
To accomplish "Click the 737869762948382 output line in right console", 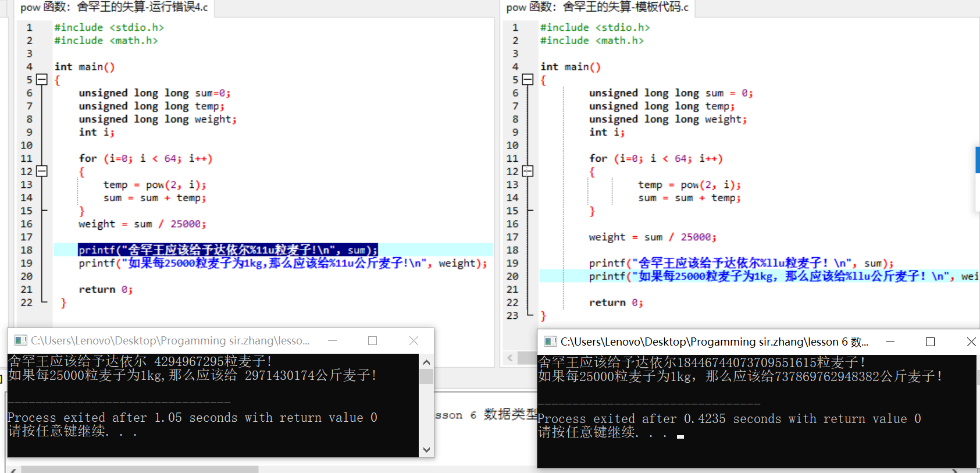I will [x=740, y=376].
